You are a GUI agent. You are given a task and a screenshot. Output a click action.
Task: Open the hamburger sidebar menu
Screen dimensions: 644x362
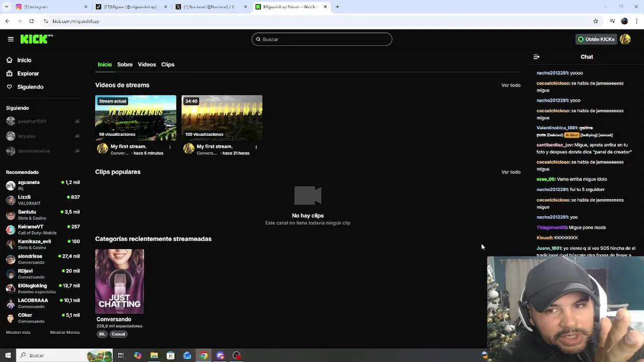pos(11,39)
